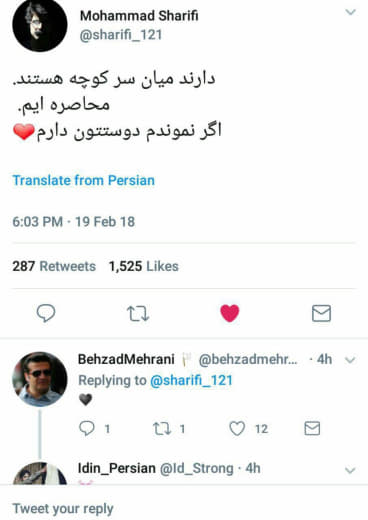
Task: Share main tweet via envelope message icon
Action: [321, 313]
